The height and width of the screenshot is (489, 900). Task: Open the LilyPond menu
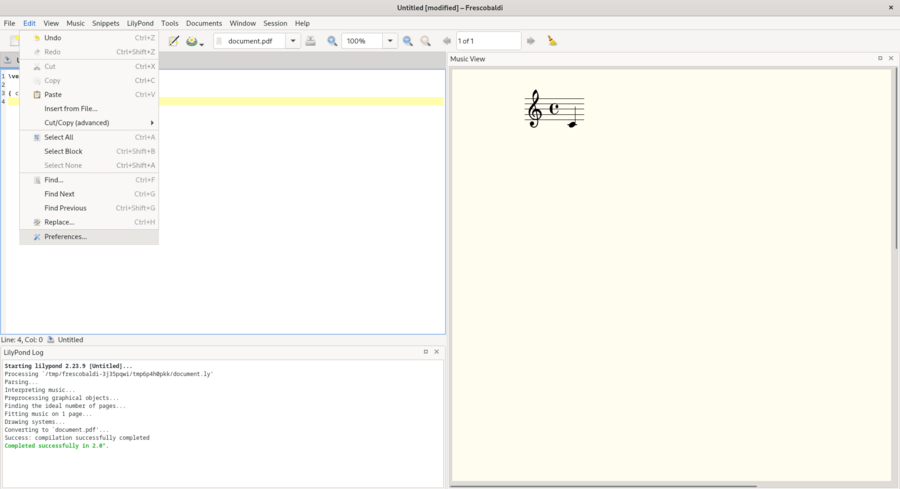pyautogui.click(x=140, y=23)
